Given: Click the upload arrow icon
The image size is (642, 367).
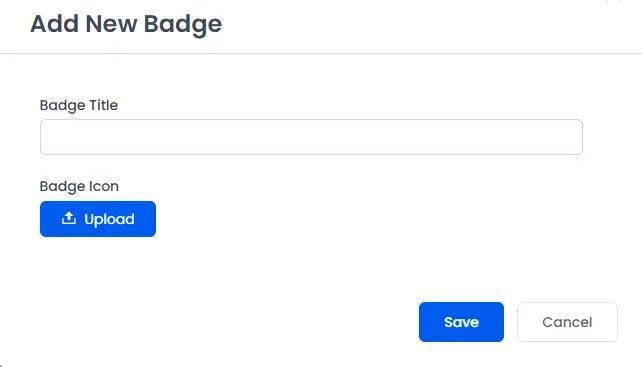Looking at the screenshot, I should point(69,218).
